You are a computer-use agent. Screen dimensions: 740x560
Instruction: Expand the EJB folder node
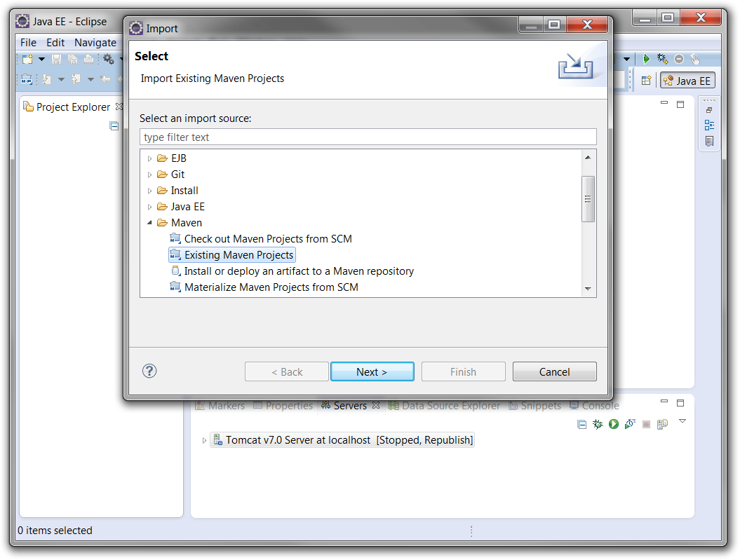tap(149, 159)
